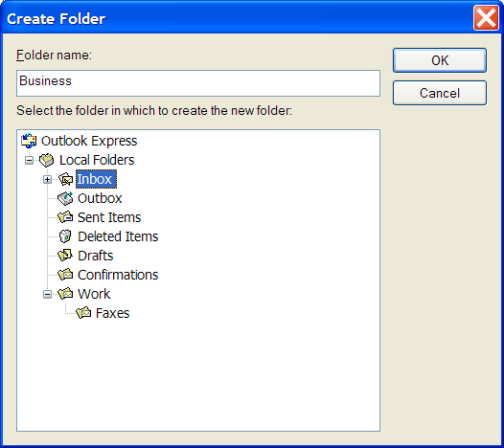Close the Create Folder dialog
The height and width of the screenshot is (448, 504).
point(486,18)
